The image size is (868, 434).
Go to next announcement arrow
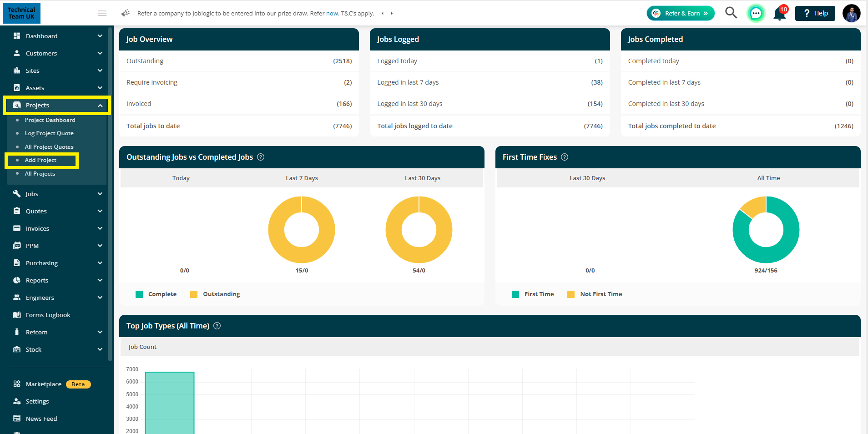[392, 13]
